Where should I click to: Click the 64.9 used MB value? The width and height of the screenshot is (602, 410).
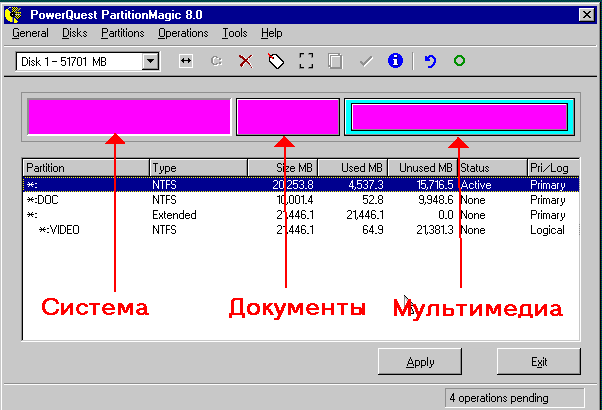(x=372, y=230)
